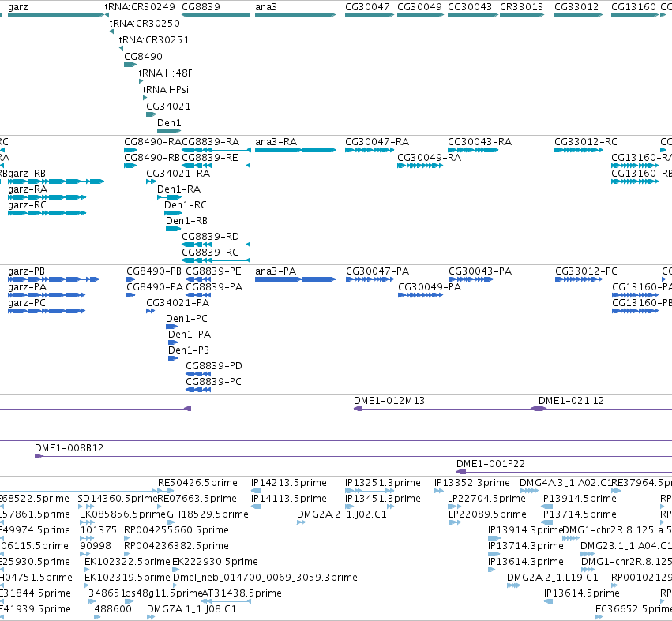Click the DME1-021I12 clone label
Screen dimensions: 672x621
coord(571,401)
